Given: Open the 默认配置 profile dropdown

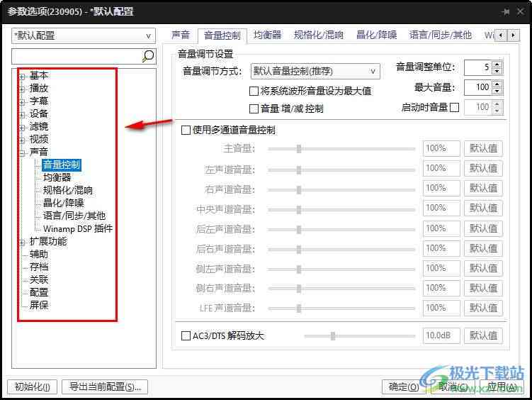Looking at the screenshot, I should point(84,35).
